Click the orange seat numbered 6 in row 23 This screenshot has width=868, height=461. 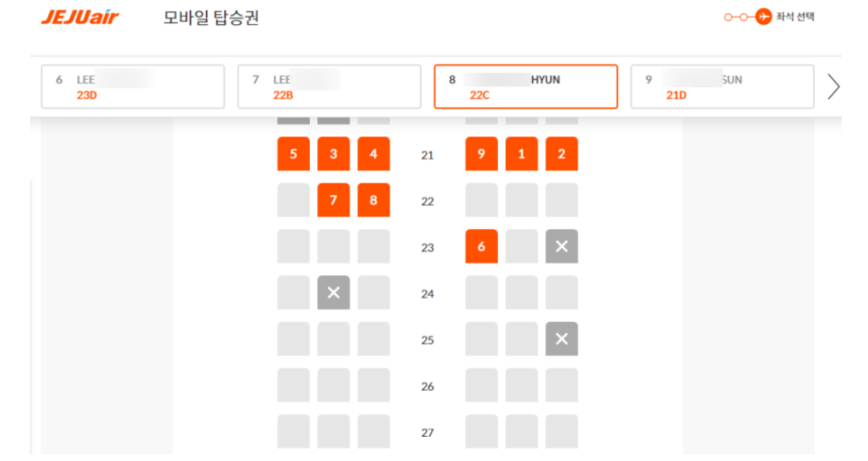(x=481, y=247)
